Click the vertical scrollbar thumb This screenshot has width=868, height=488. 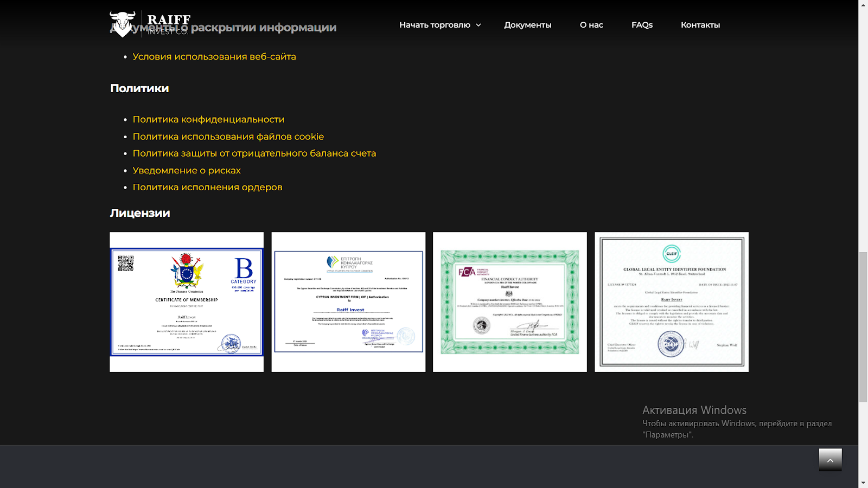(863, 327)
